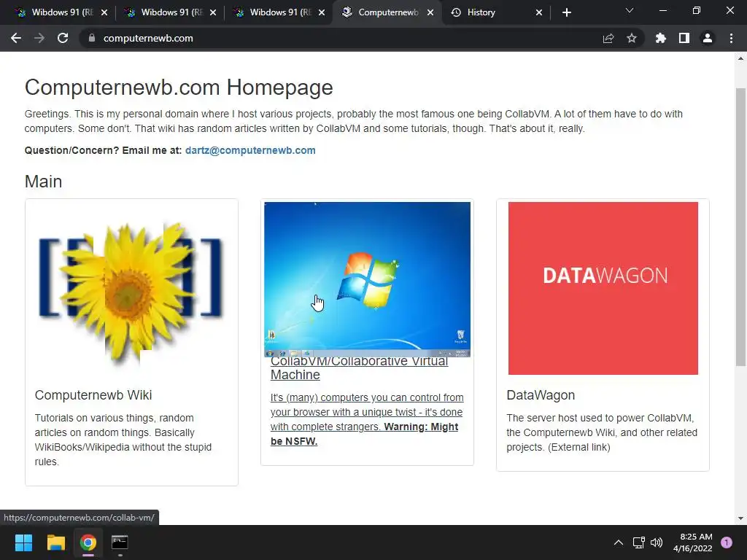Bookmark this page with the star

[632, 38]
